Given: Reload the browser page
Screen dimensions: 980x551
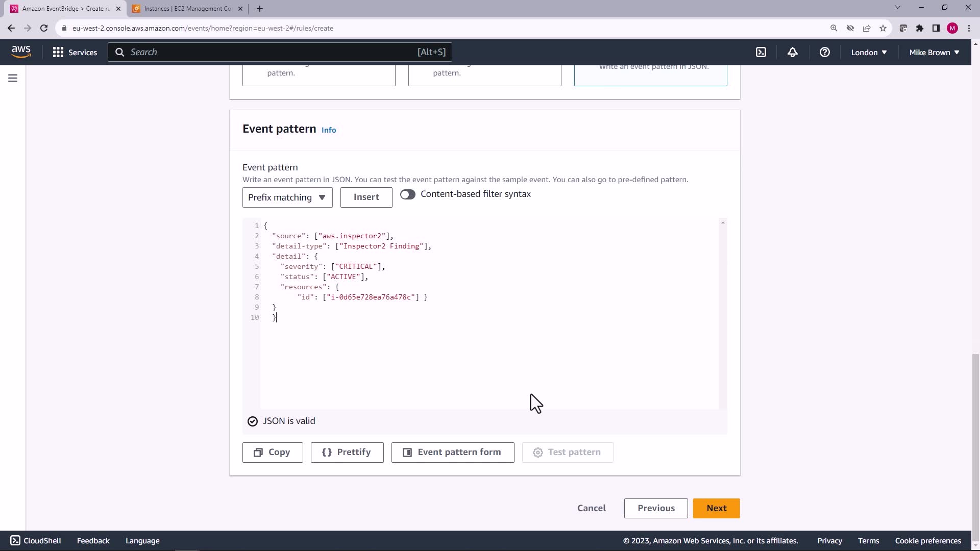Looking at the screenshot, I should coord(44,28).
